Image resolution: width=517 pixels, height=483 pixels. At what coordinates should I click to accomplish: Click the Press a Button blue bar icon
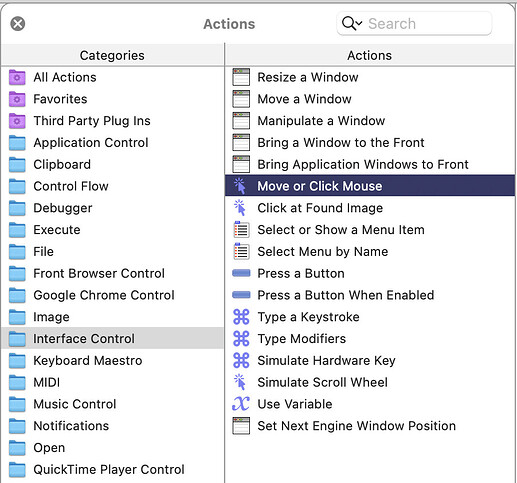click(241, 273)
